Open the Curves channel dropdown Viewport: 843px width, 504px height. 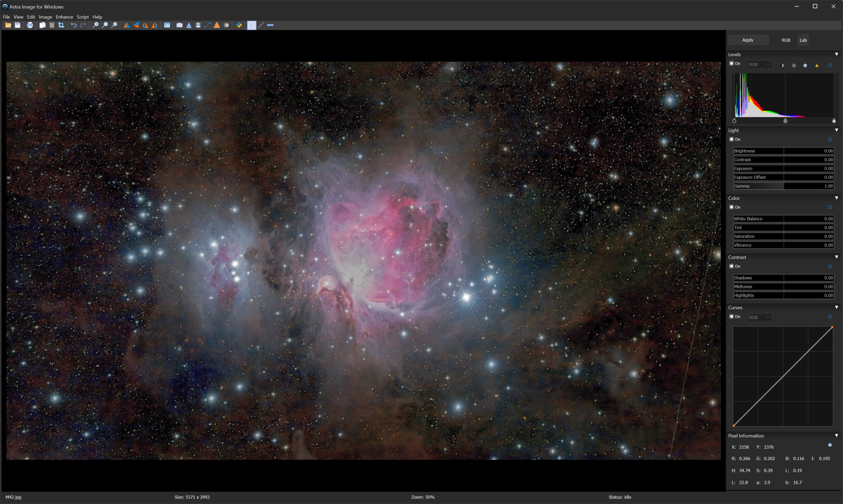(x=759, y=317)
